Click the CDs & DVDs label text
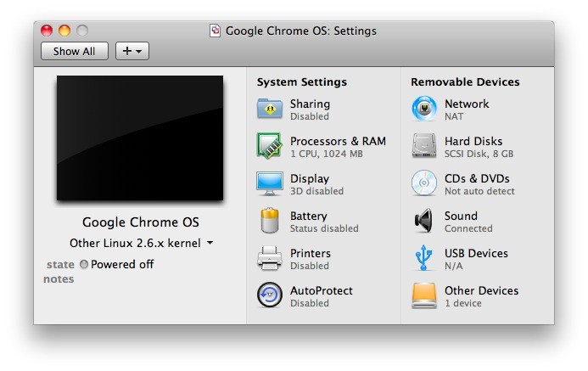 pyautogui.click(x=477, y=178)
